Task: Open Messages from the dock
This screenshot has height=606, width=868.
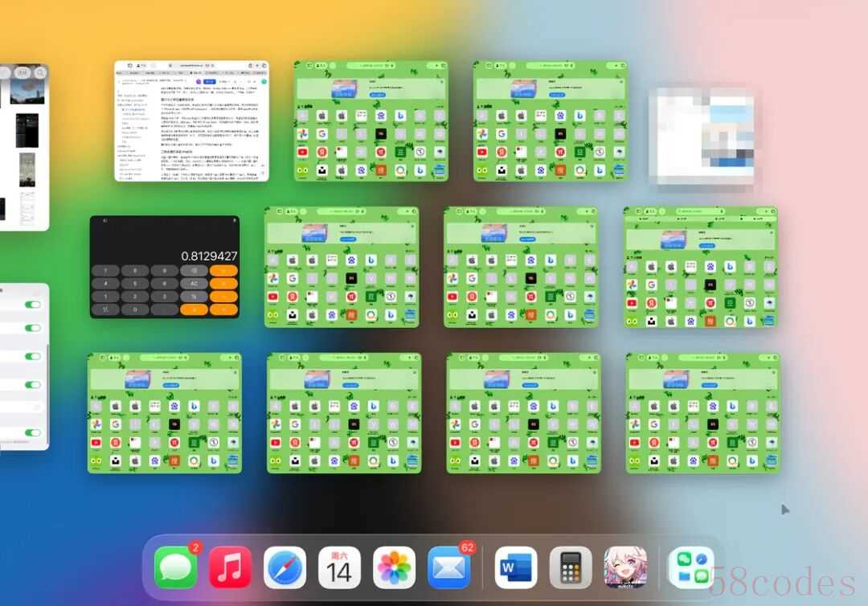Action: pyautogui.click(x=175, y=567)
